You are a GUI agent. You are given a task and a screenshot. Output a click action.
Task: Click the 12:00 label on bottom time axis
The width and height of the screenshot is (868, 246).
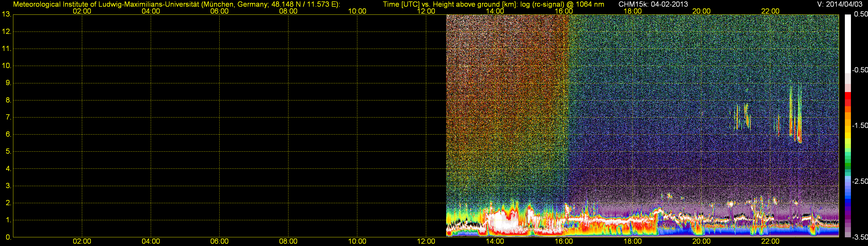[x=426, y=241]
